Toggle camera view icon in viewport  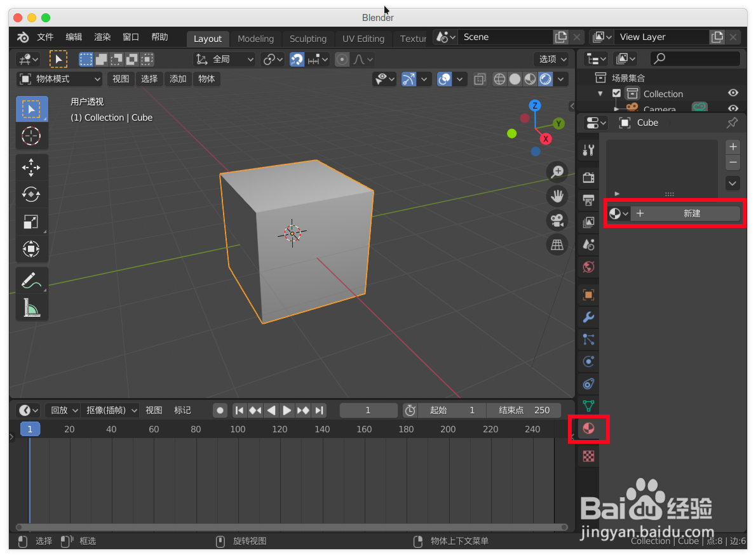(x=557, y=220)
